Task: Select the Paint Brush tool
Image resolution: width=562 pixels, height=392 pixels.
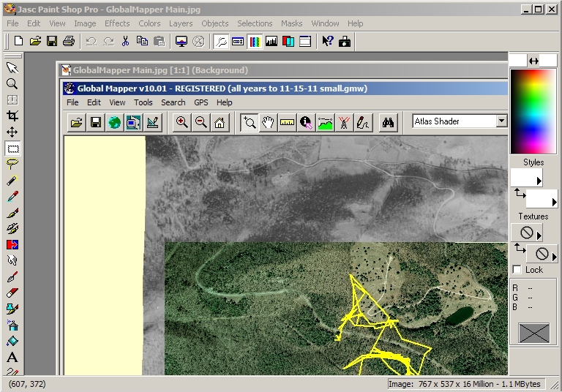Action: point(12,213)
